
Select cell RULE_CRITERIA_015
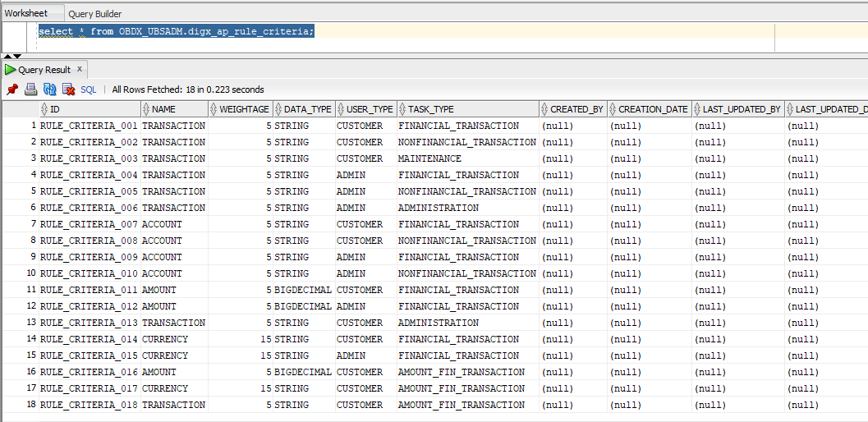pos(90,355)
